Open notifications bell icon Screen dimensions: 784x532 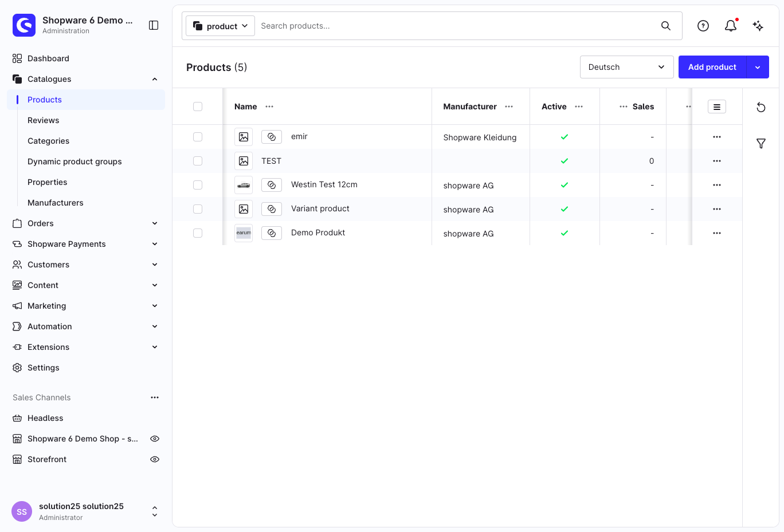coord(731,26)
